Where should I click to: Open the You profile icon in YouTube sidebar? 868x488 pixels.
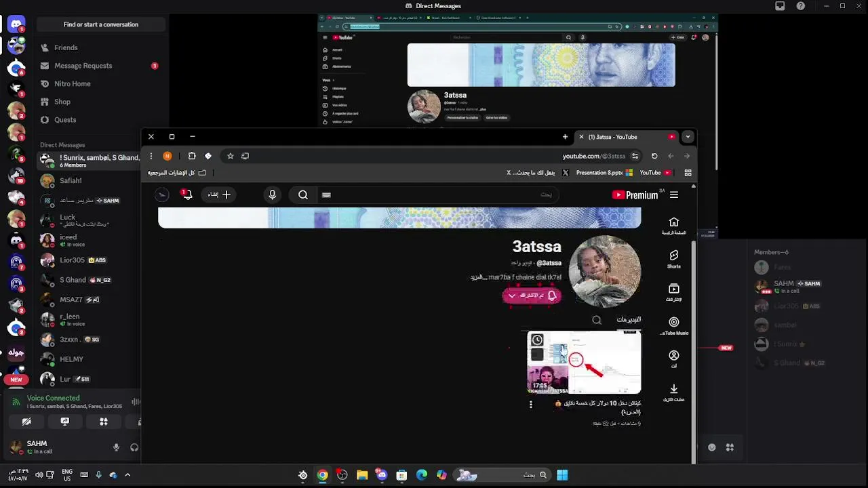pyautogui.click(x=673, y=359)
